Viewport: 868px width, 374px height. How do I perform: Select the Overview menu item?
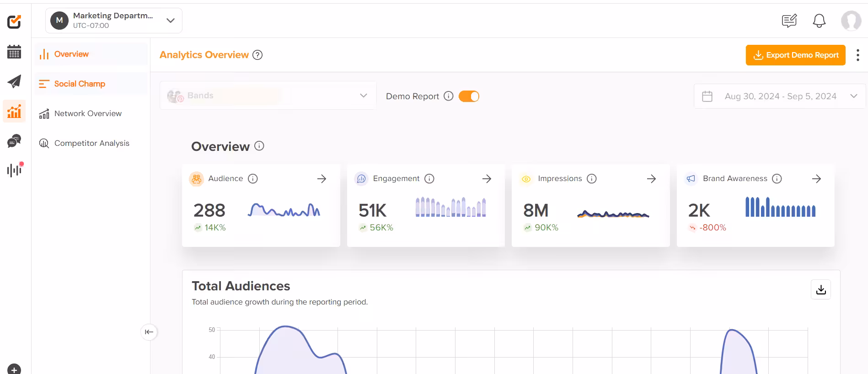click(x=91, y=54)
